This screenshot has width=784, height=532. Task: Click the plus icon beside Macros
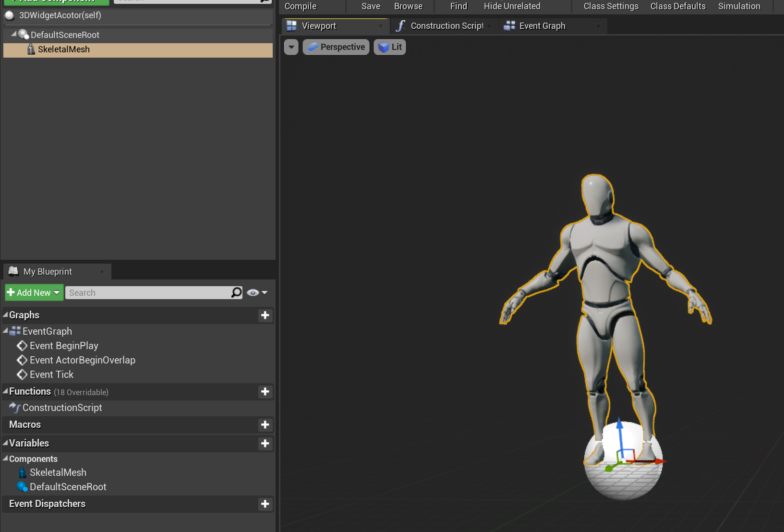[x=265, y=425]
